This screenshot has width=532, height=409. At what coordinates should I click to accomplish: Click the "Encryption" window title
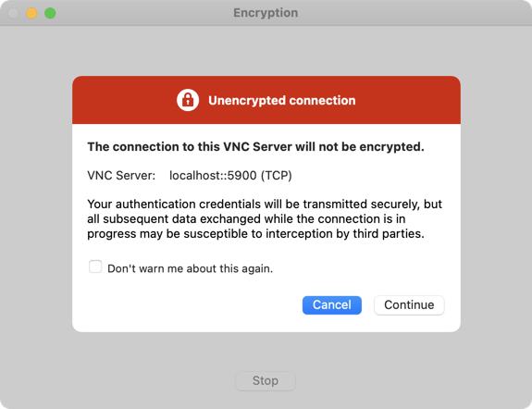click(x=266, y=13)
